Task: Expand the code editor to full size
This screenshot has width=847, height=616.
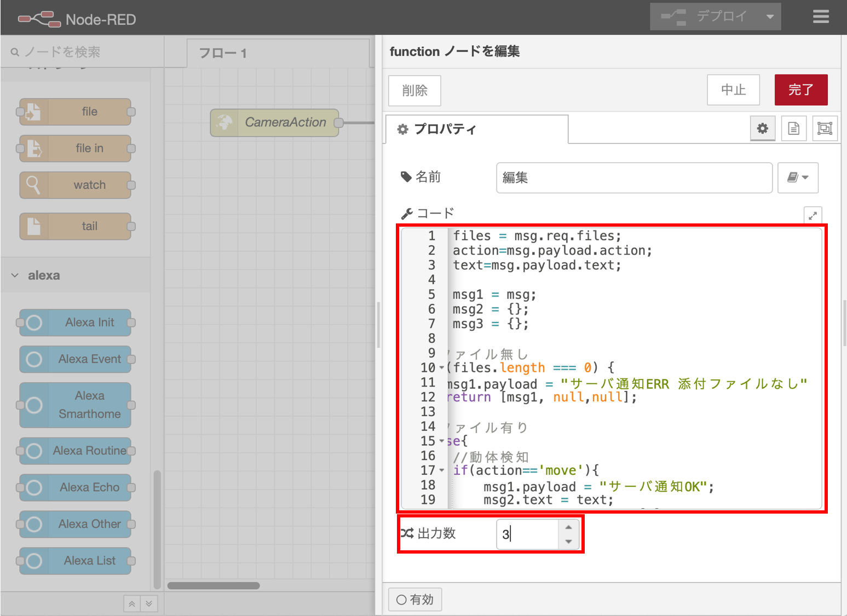Action: pyautogui.click(x=813, y=215)
